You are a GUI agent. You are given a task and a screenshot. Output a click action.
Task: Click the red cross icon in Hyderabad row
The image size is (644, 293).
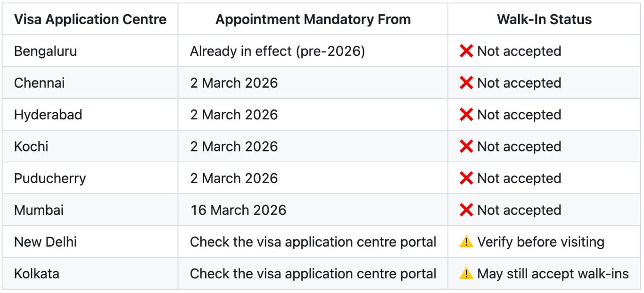click(x=466, y=115)
